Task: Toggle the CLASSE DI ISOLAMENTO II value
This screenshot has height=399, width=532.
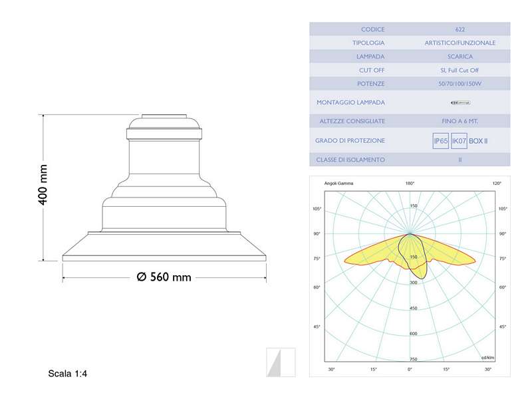Action: (x=461, y=160)
